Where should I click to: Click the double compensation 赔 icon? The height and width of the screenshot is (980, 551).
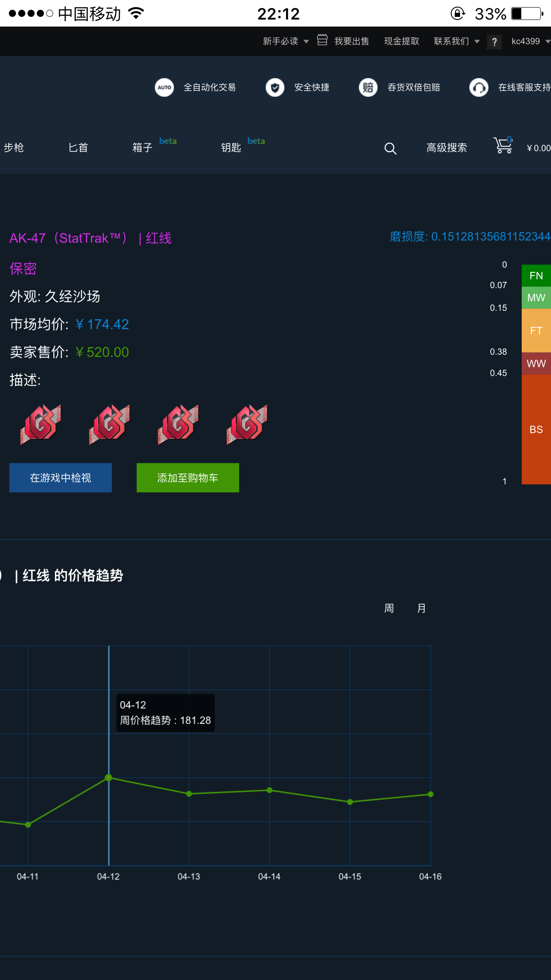pos(368,87)
